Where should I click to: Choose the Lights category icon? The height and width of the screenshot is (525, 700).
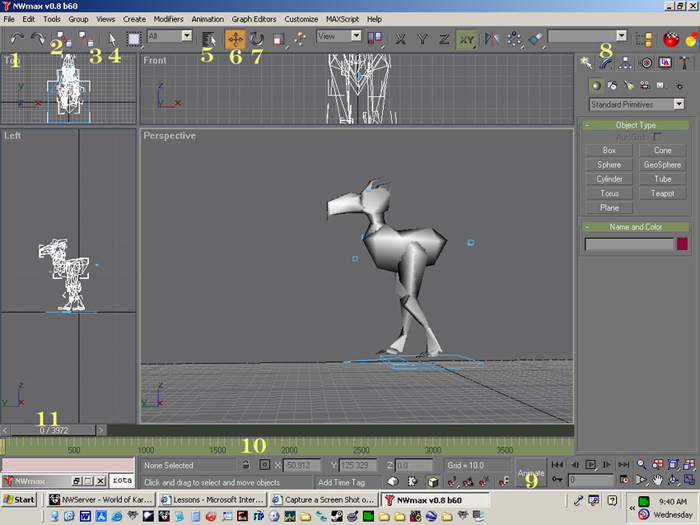point(630,86)
